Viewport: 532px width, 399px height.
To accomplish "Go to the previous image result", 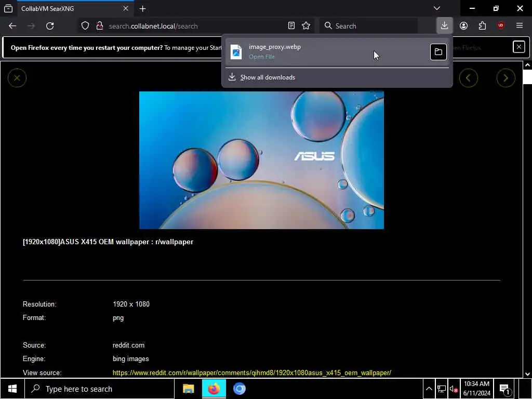I will coord(468,78).
